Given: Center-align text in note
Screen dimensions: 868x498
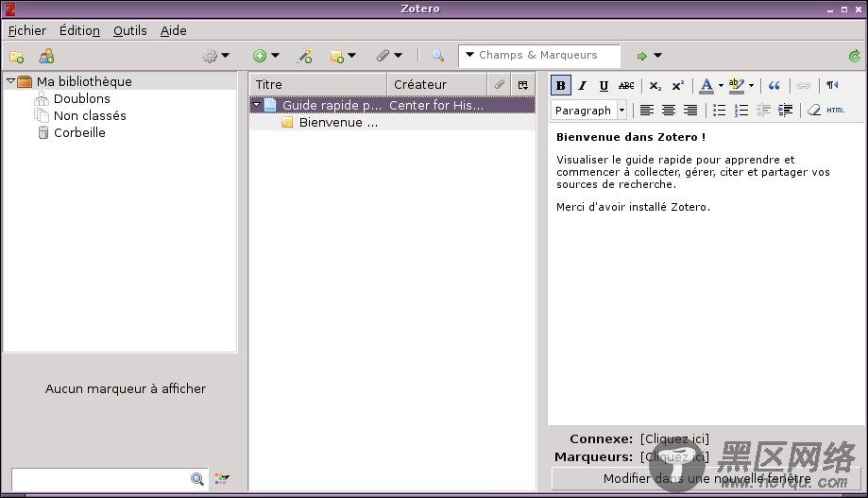Looking at the screenshot, I should [668, 111].
